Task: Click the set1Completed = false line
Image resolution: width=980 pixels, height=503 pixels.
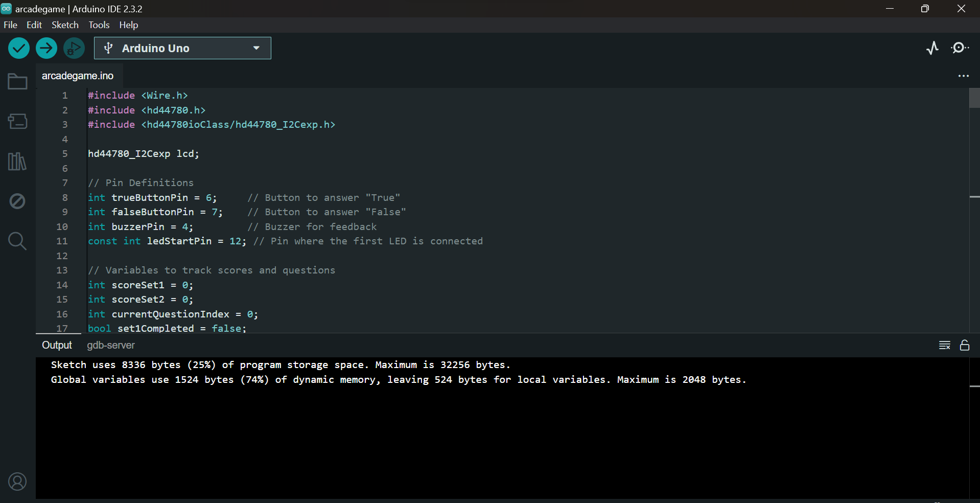Action: [x=167, y=328]
